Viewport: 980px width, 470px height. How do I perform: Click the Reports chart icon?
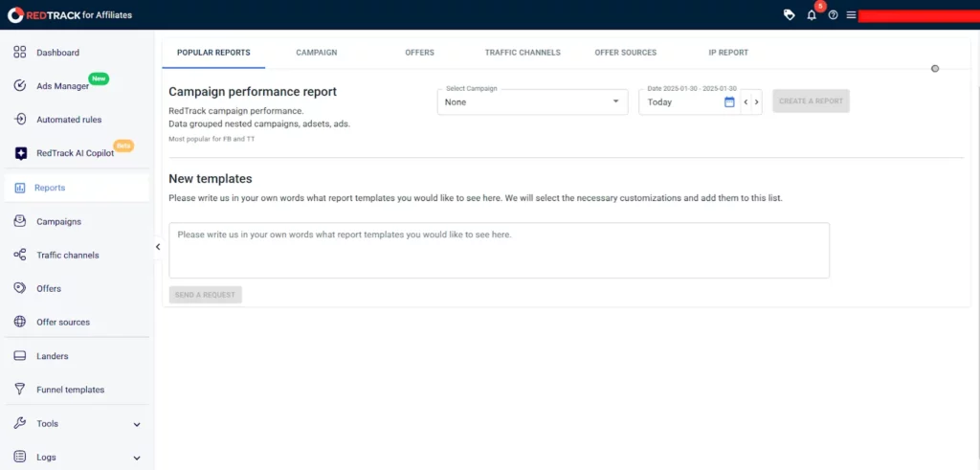click(x=20, y=188)
